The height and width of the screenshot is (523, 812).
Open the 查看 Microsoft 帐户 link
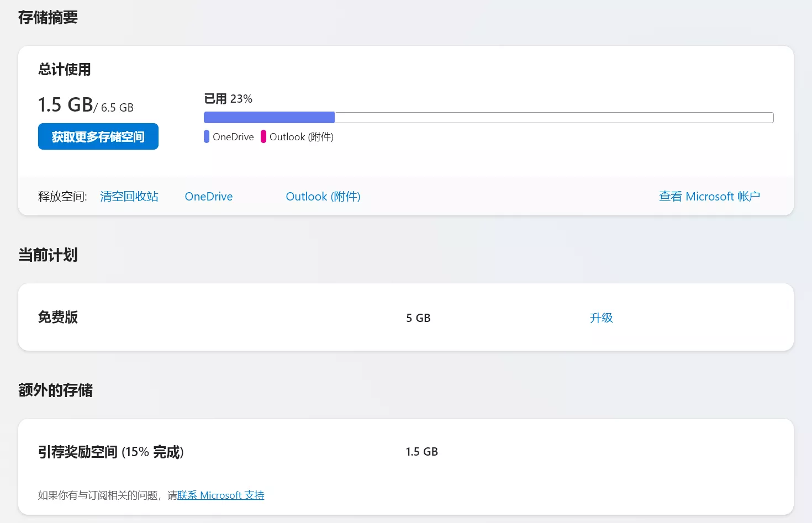tap(709, 197)
